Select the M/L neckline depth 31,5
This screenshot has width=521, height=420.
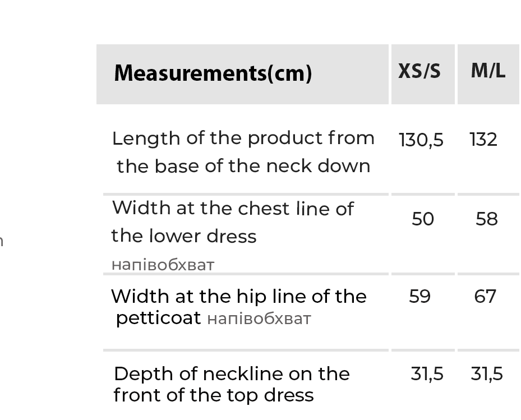coord(487,374)
